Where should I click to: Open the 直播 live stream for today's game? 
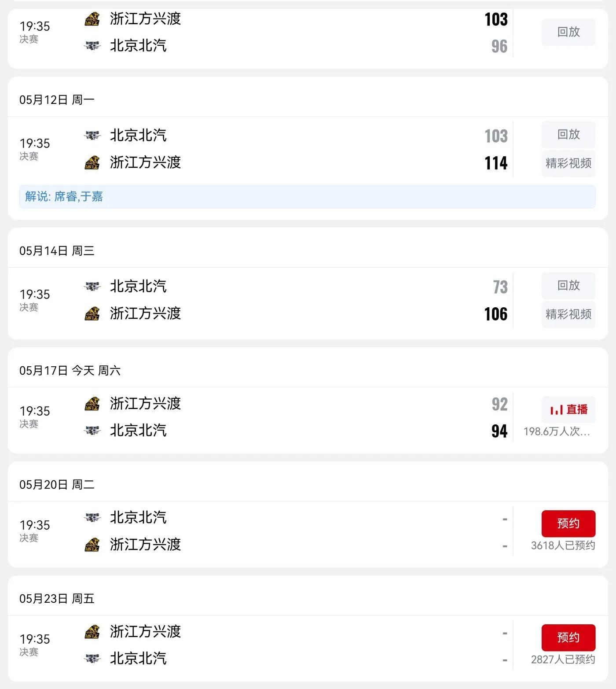click(568, 409)
